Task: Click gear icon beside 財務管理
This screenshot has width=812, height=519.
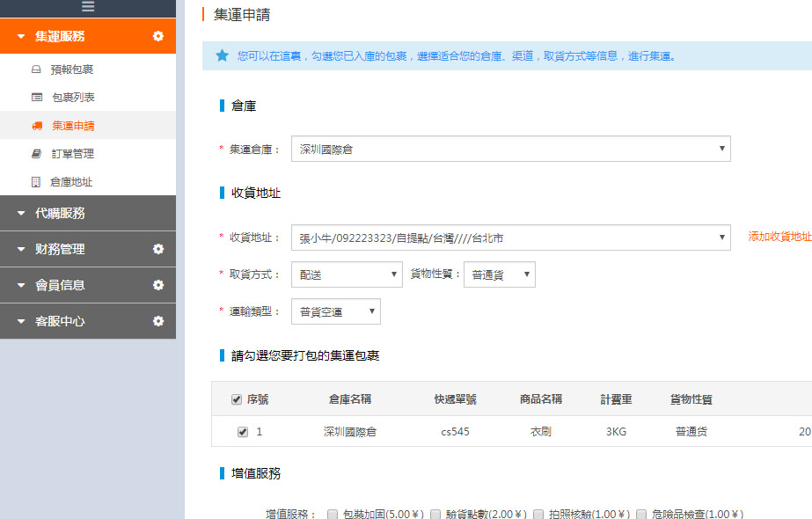Action: 158,249
